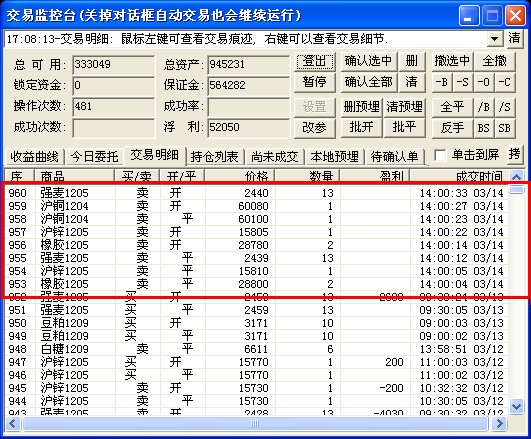
Task: Click the /B close position button
Action: (484, 107)
